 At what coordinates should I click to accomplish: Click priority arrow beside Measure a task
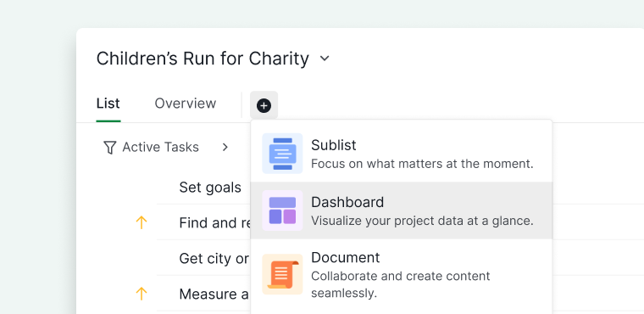point(142,294)
